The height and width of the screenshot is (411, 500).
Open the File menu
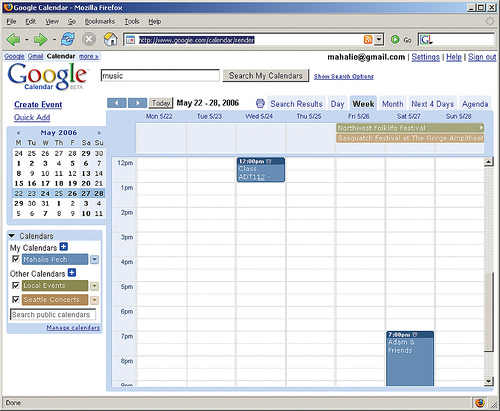click(11, 22)
